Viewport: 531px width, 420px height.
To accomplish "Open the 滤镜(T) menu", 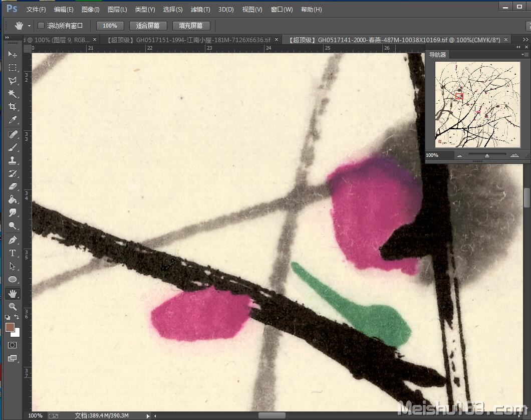I will tap(200, 10).
